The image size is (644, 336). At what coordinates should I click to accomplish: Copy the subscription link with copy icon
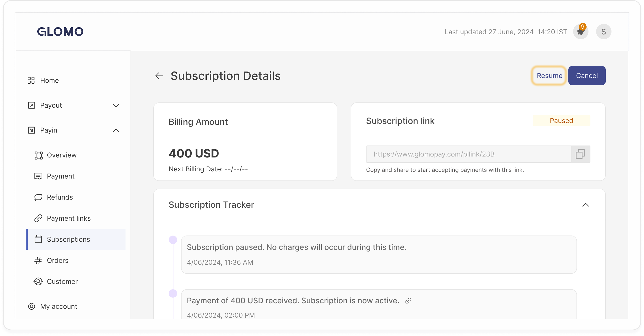[580, 154]
